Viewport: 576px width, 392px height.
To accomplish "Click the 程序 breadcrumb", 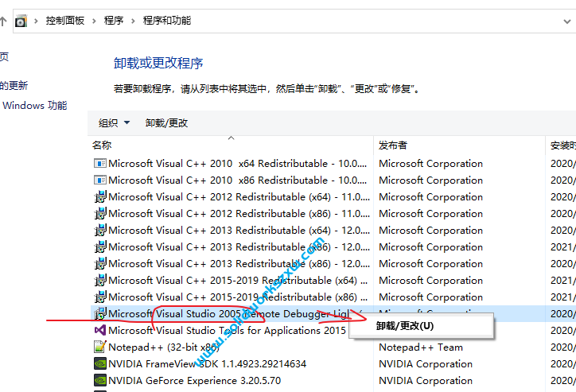I will (x=114, y=21).
